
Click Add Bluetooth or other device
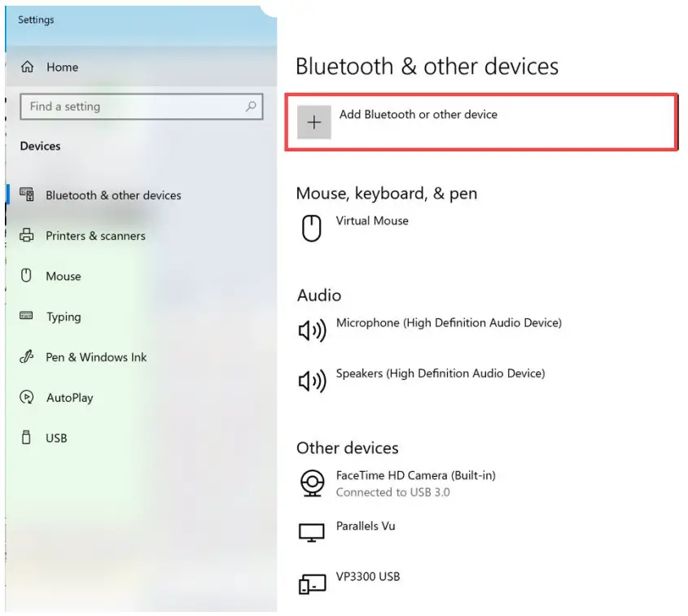[x=481, y=122]
